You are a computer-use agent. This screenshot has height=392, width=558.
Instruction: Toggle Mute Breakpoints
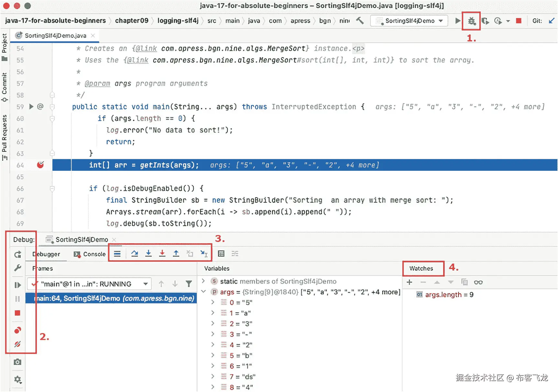[17, 344]
